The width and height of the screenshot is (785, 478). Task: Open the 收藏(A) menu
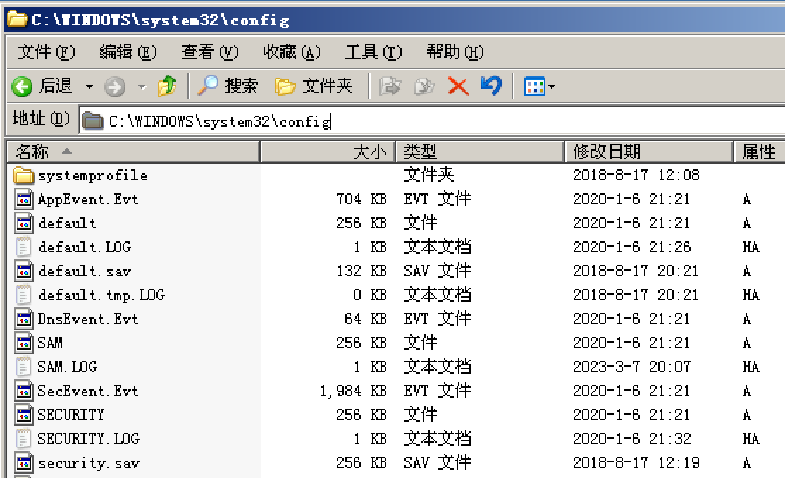(292, 52)
